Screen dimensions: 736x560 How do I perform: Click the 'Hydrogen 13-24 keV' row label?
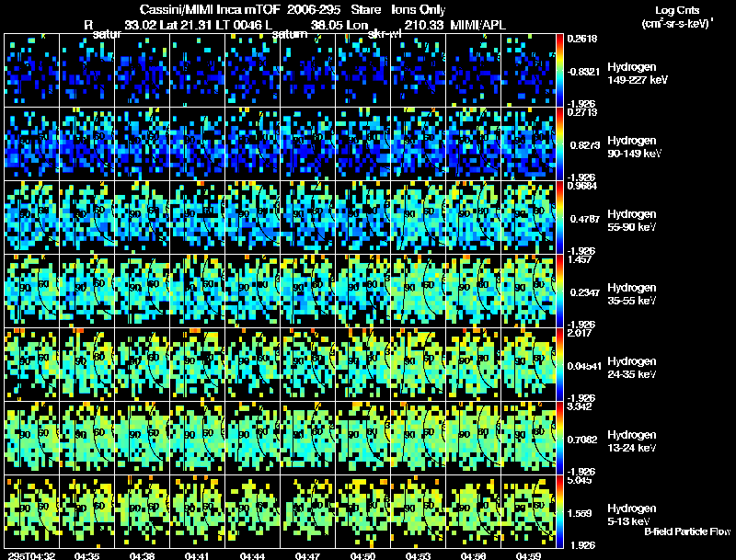632,441
